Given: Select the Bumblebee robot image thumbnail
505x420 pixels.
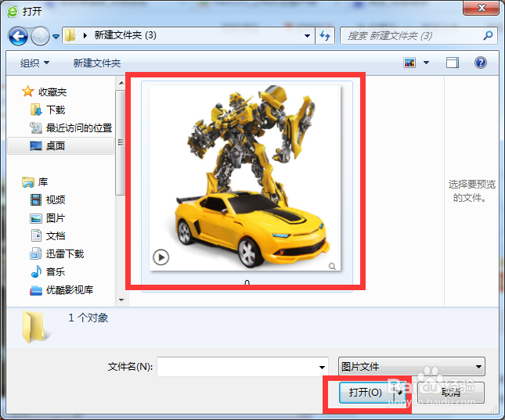Looking at the screenshot, I should [245, 178].
